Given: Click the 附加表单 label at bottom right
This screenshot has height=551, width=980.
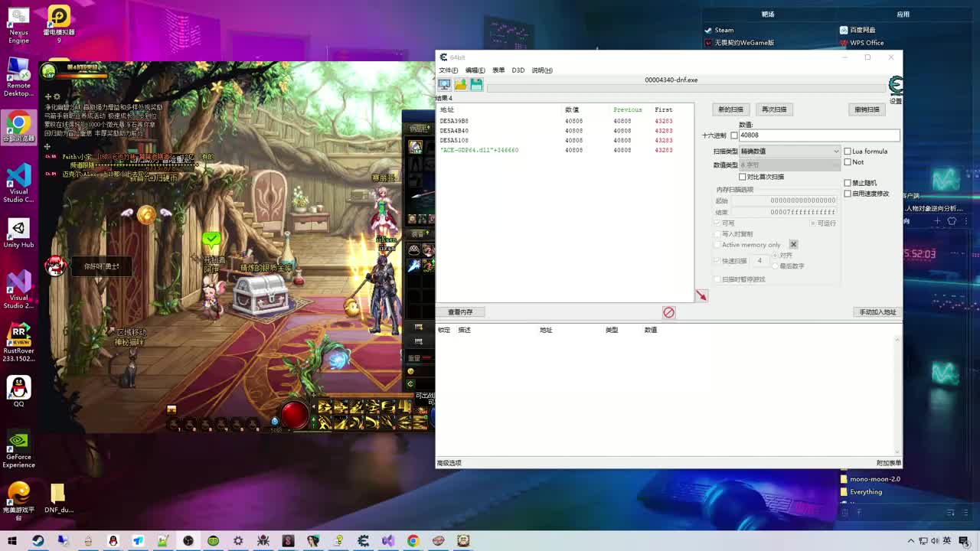Looking at the screenshot, I should click(888, 463).
